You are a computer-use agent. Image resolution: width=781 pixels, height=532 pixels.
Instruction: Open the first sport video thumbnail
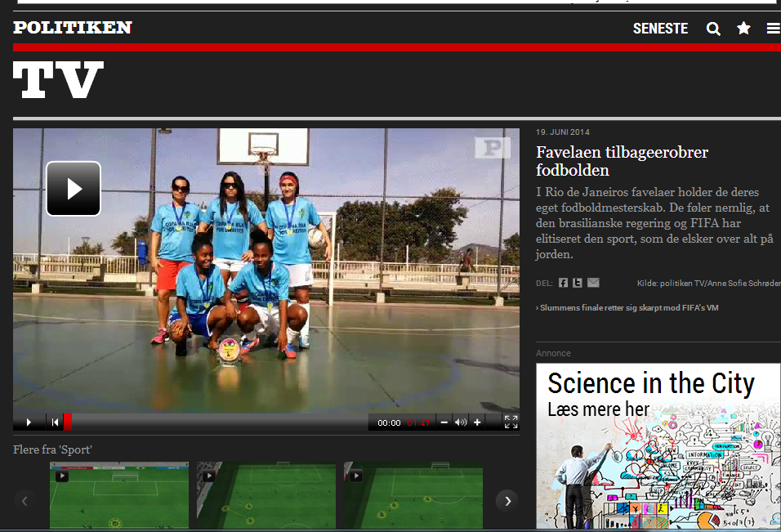point(119,496)
